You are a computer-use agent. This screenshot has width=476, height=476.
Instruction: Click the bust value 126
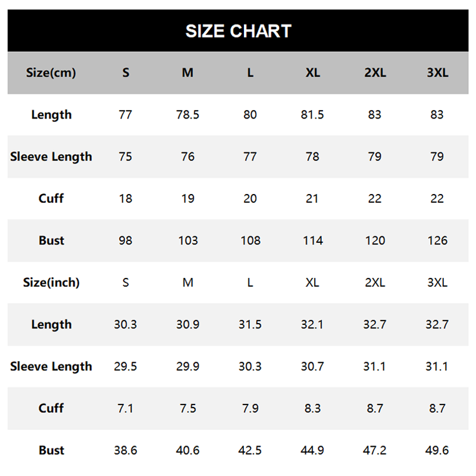tap(437, 241)
